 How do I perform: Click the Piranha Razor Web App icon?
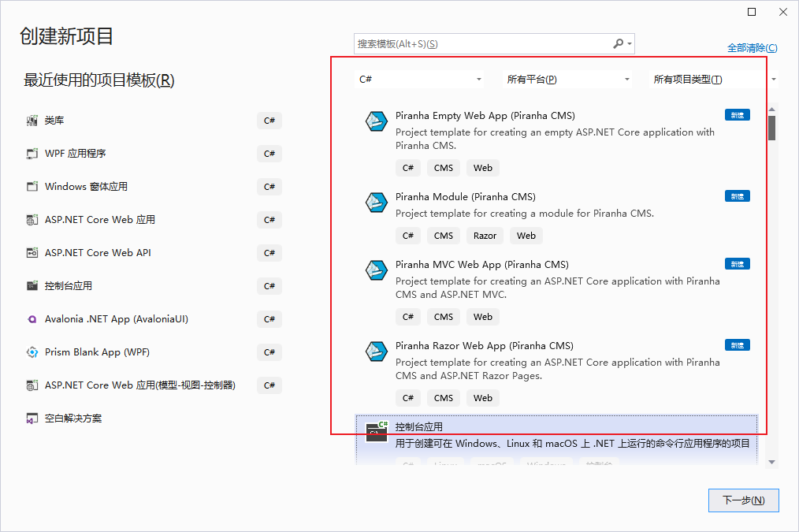377,351
